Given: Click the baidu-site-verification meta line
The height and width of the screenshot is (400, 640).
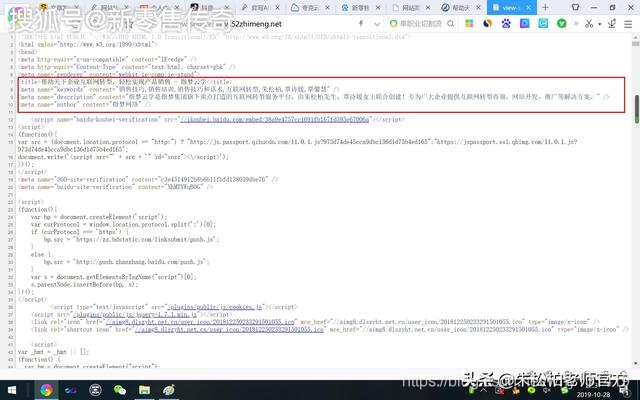Looking at the screenshot, I should coord(116,187).
